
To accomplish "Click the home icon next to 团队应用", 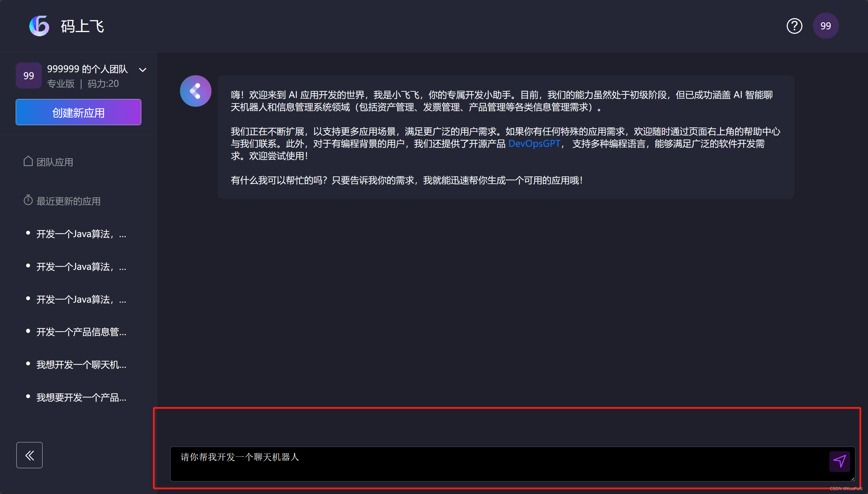I will 28,161.
